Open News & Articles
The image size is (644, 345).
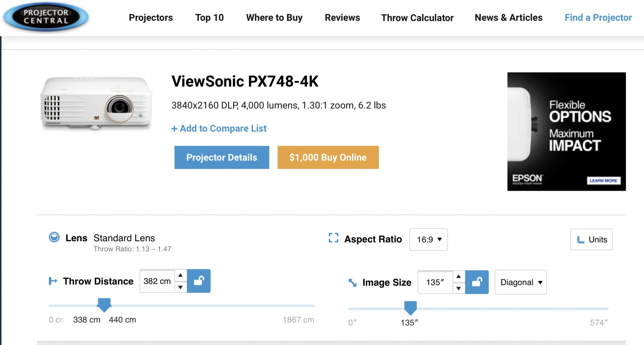tap(508, 17)
